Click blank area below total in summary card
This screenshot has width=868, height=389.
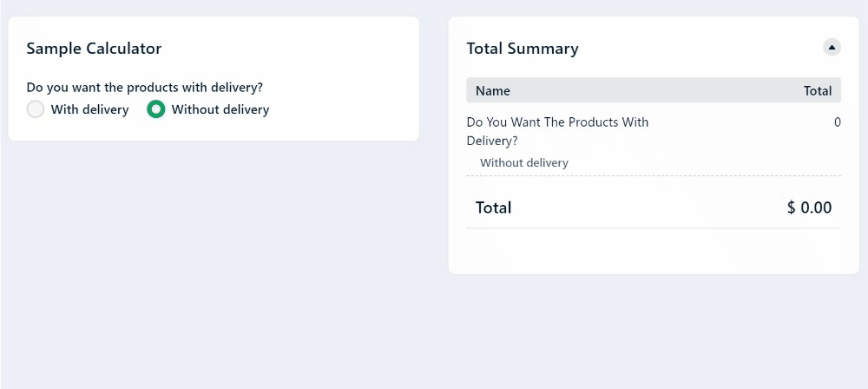click(653, 251)
